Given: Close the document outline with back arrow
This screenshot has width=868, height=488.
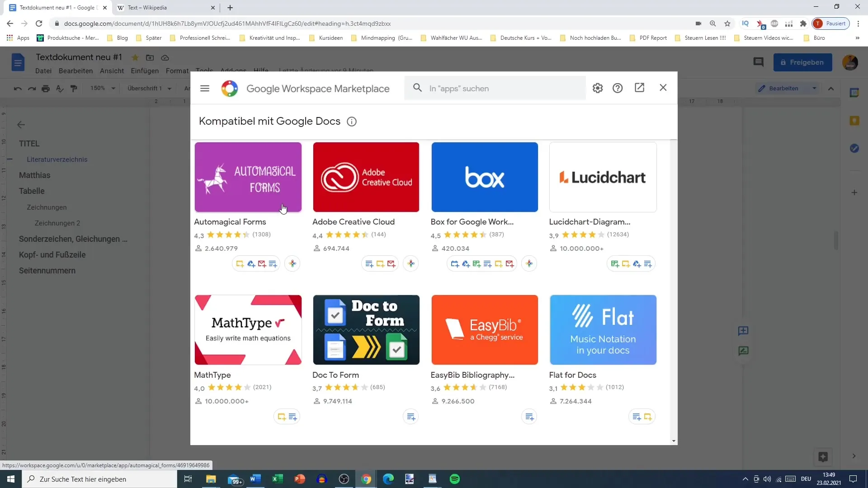Looking at the screenshot, I should (21, 125).
